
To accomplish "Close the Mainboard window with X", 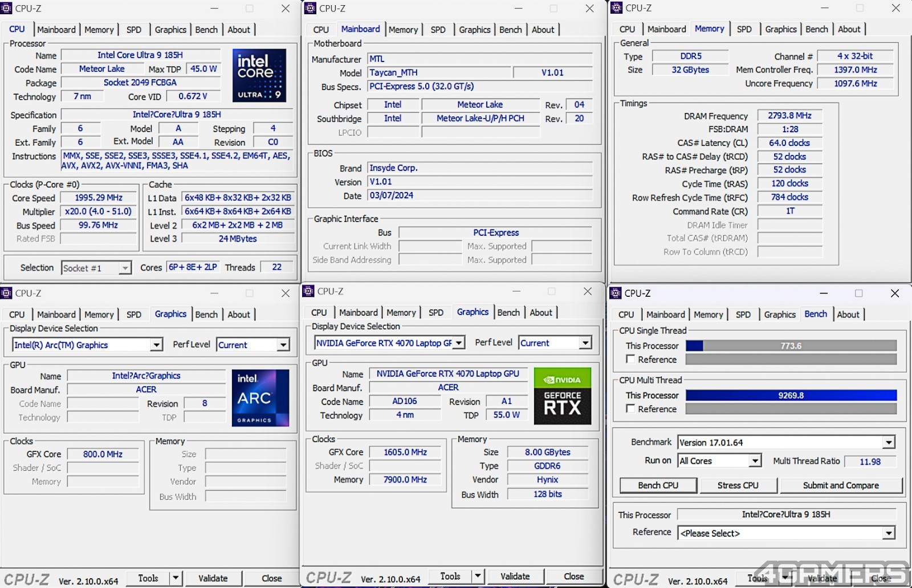I will coord(590,8).
